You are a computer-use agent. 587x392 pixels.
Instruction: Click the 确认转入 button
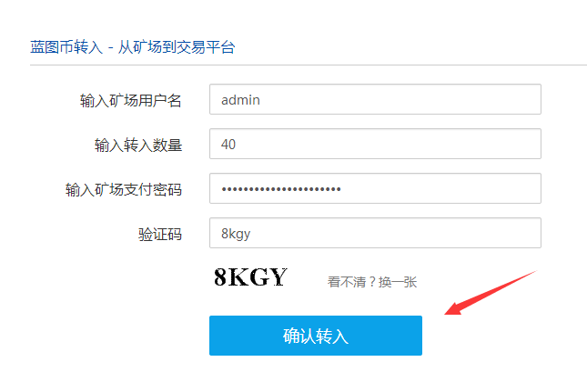316,336
